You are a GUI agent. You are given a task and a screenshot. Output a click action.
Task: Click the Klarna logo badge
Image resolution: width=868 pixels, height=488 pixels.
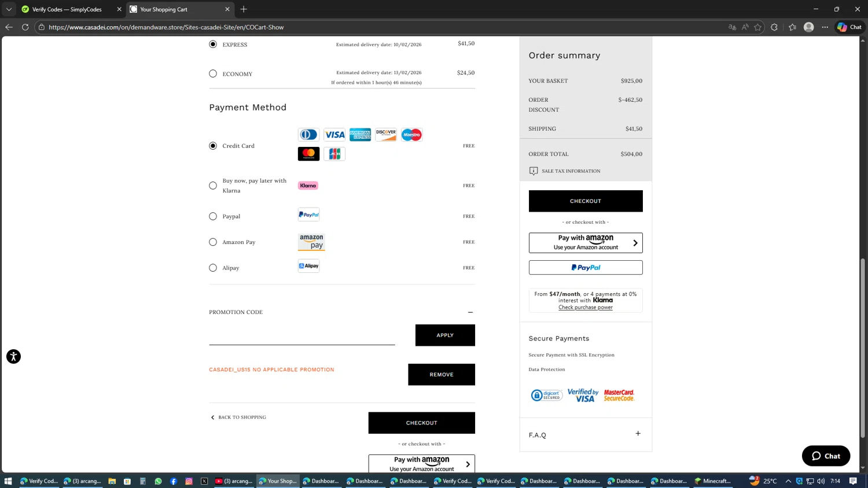tap(308, 186)
